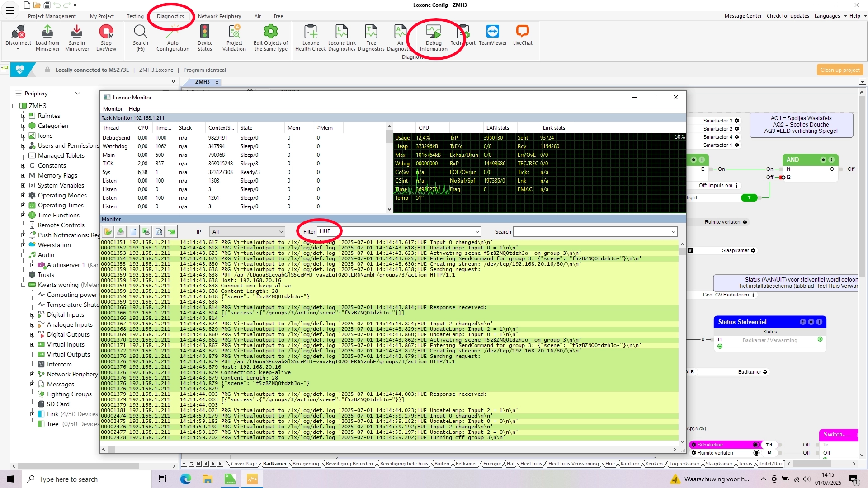
Task: Open the Monitor menu in Loxone Monitor
Action: click(113, 109)
